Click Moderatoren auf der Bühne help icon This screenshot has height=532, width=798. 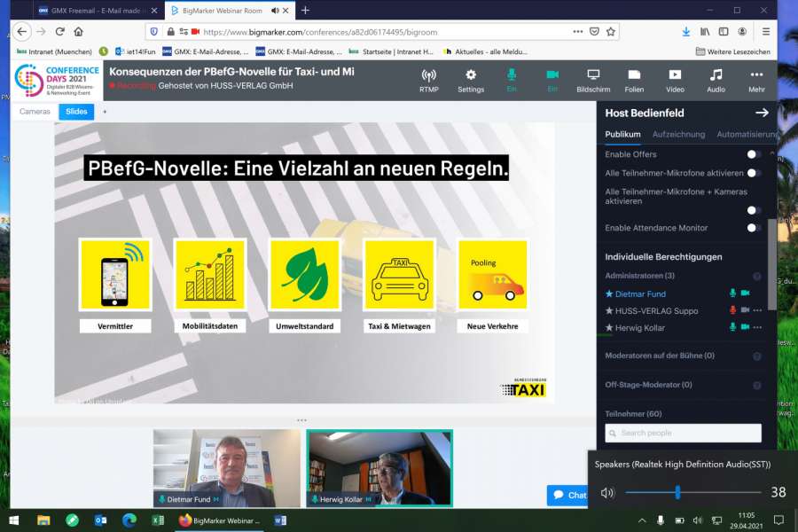point(757,356)
